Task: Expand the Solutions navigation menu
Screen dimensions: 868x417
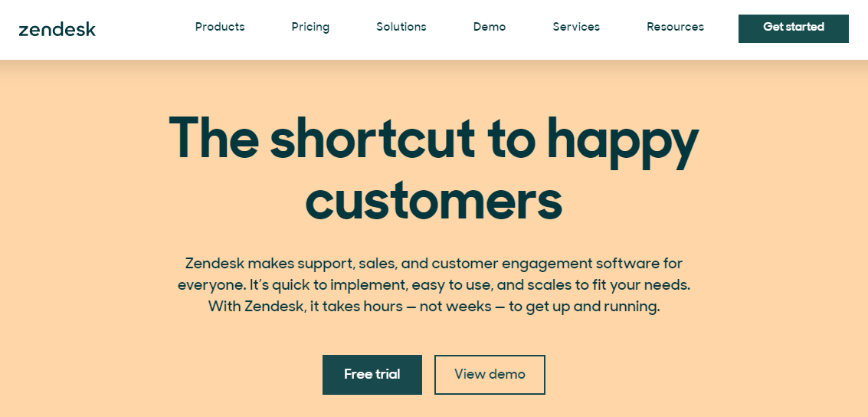Action: pos(401,27)
